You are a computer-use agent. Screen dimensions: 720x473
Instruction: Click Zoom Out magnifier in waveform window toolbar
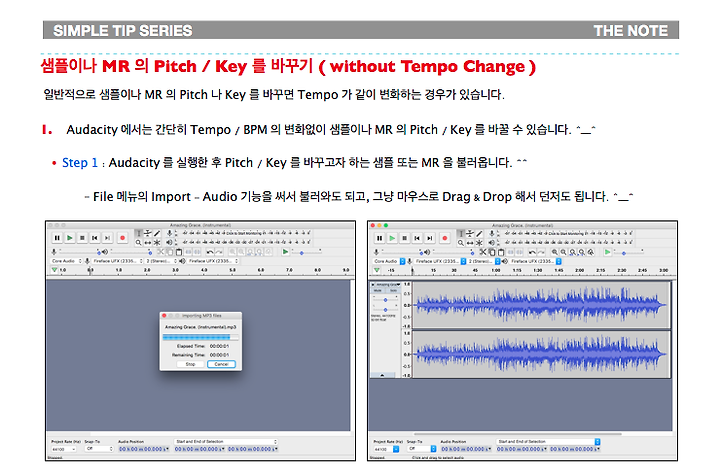point(564,252)
